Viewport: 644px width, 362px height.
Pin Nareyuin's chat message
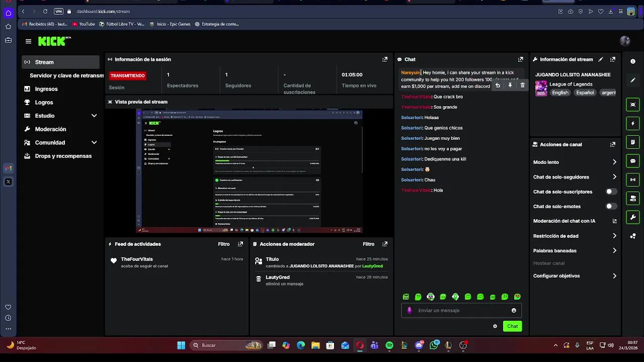(x=510, y=85)
